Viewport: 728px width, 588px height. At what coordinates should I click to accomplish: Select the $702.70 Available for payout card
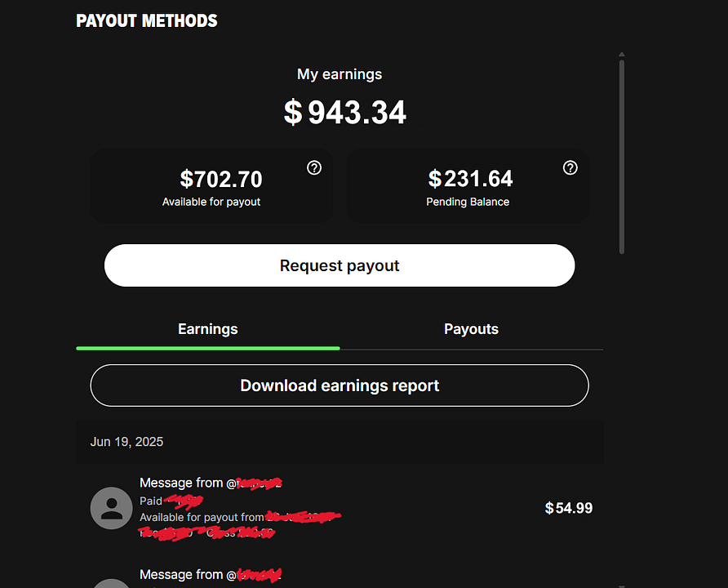[x=211, y=185]
